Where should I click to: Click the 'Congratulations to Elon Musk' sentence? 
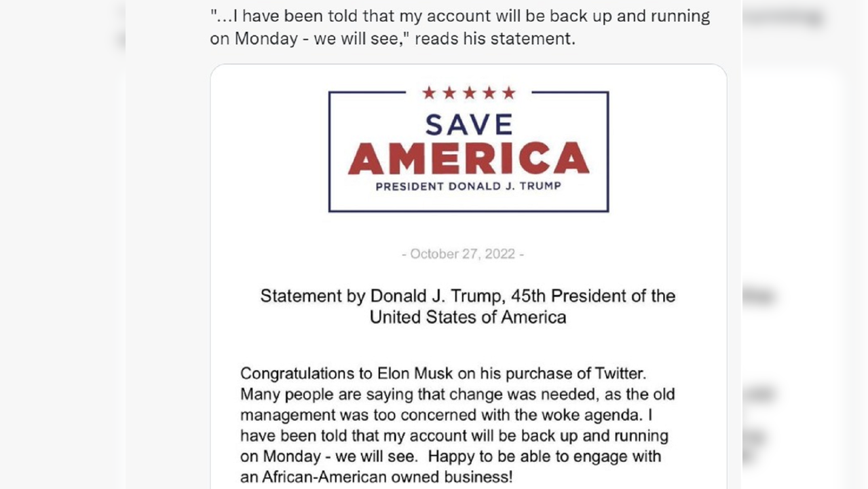tap(443, 373)
